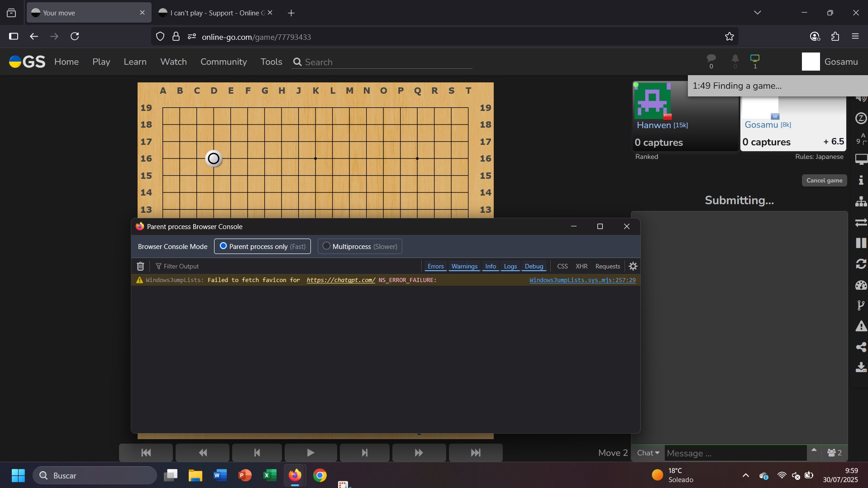Open the Firefox application menu
Viewport: 868px width, 488px height.
[x=855, y=37]
